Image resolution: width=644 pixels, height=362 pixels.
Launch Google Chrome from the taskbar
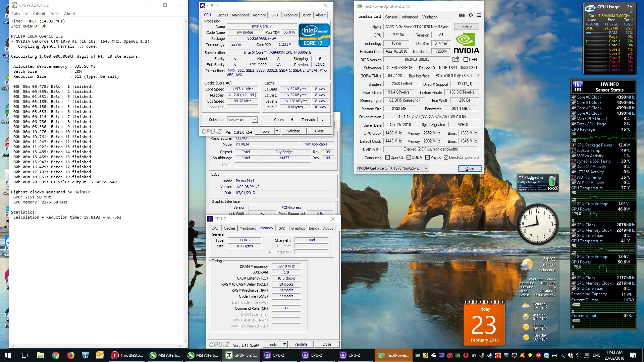(56, 355)
